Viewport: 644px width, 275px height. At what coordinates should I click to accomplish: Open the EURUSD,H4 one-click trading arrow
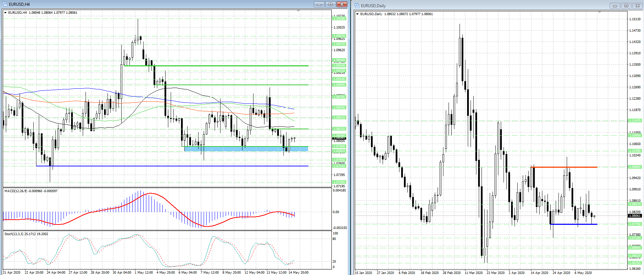coord(5,13)
